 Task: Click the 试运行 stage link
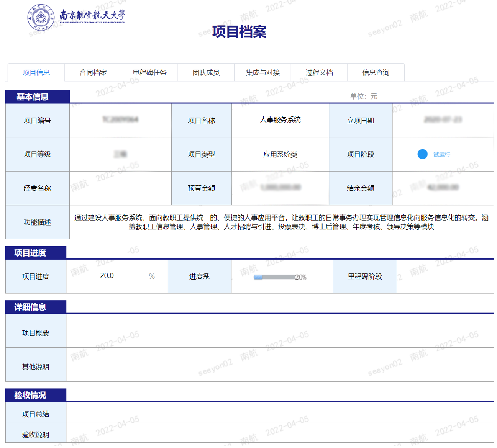pos(442,154)
